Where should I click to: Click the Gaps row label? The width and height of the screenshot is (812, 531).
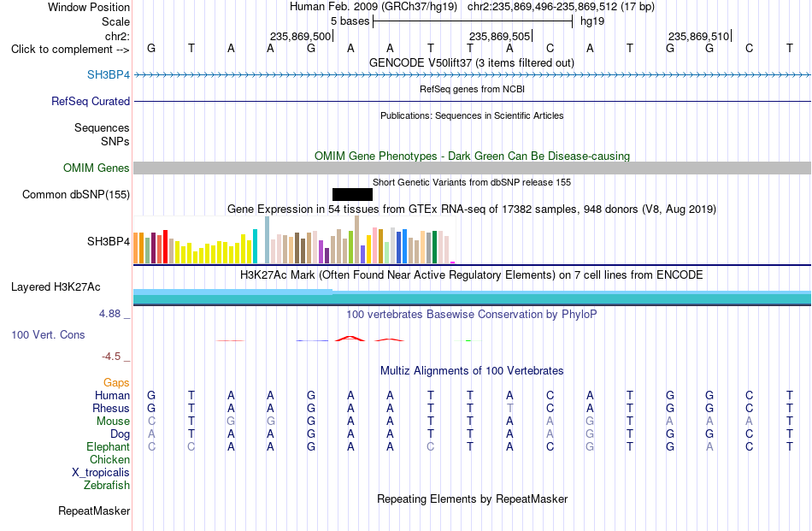coord(116,382)
